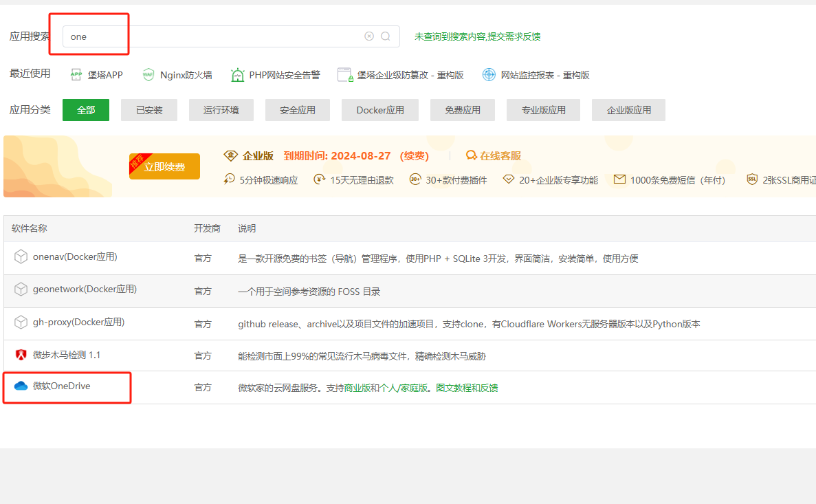
Task: Open the PHP网站安全告警 icon
Action: point(237,75)
